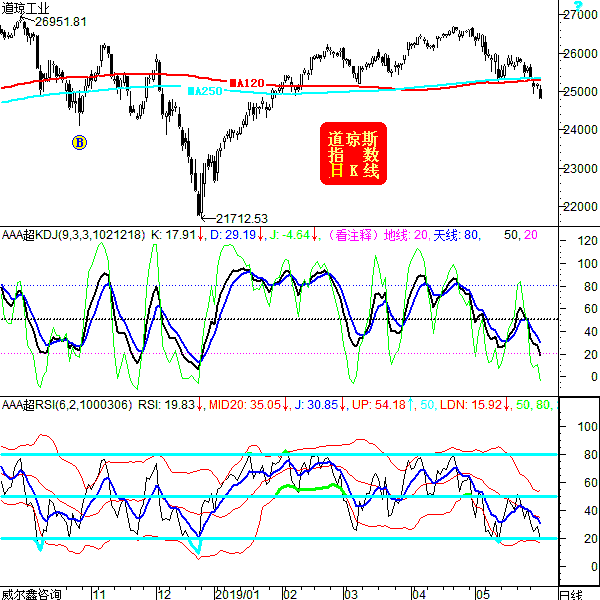This screenshot has width=600, height=600.
Task: Click the D: 29.19 value in KDJ header
Action: pos(233,235)
